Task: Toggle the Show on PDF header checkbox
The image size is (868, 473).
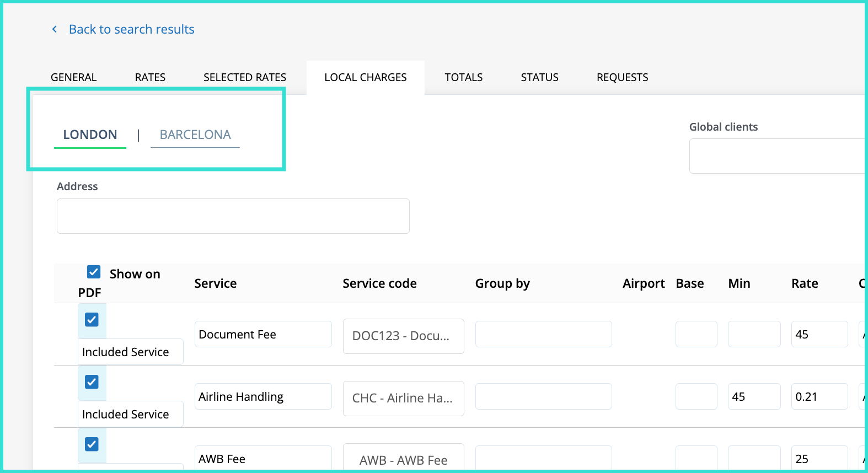Action: (94, 272)
